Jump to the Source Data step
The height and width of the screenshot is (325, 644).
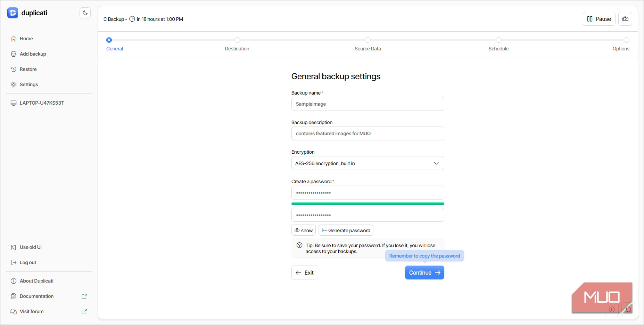tap(368, 44)
